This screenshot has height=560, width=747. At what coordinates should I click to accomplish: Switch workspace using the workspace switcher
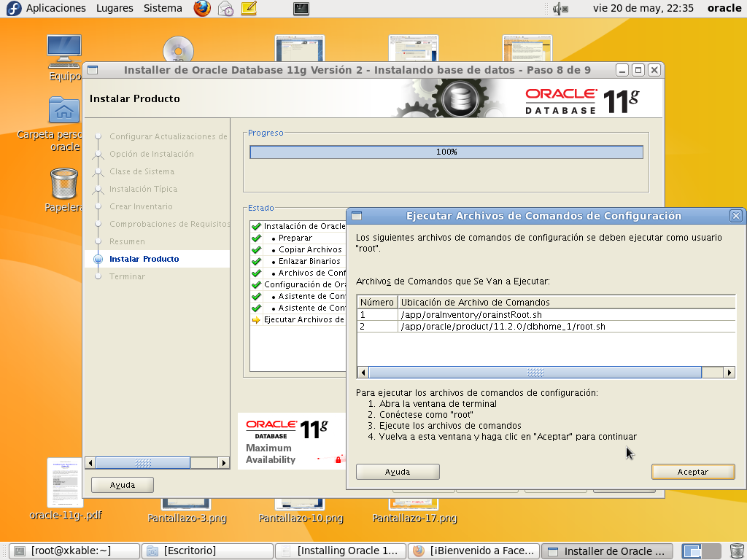pos(701,551)
